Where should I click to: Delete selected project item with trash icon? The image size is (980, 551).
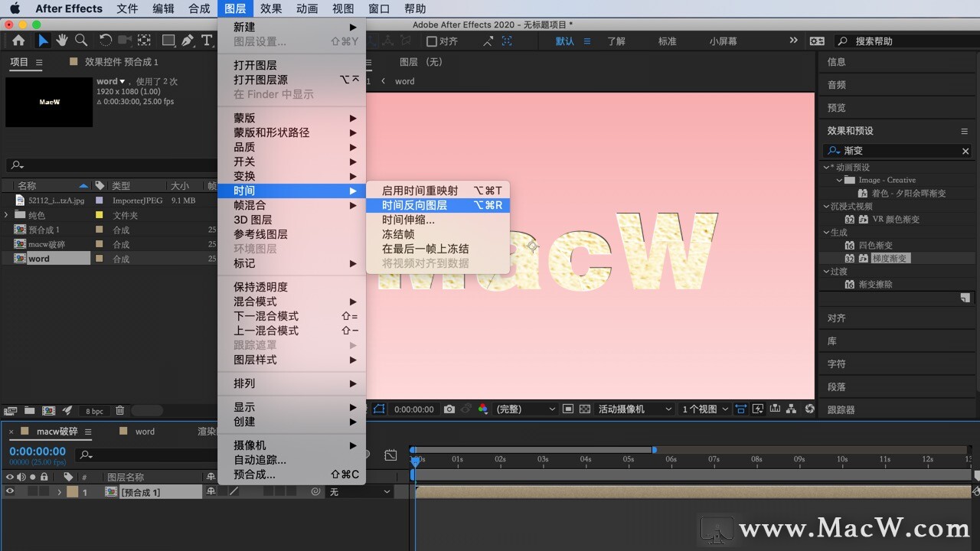120,411
